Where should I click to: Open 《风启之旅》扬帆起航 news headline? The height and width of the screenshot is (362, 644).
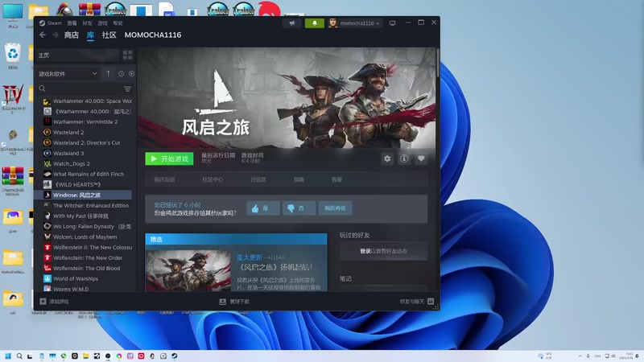point(276,267)
